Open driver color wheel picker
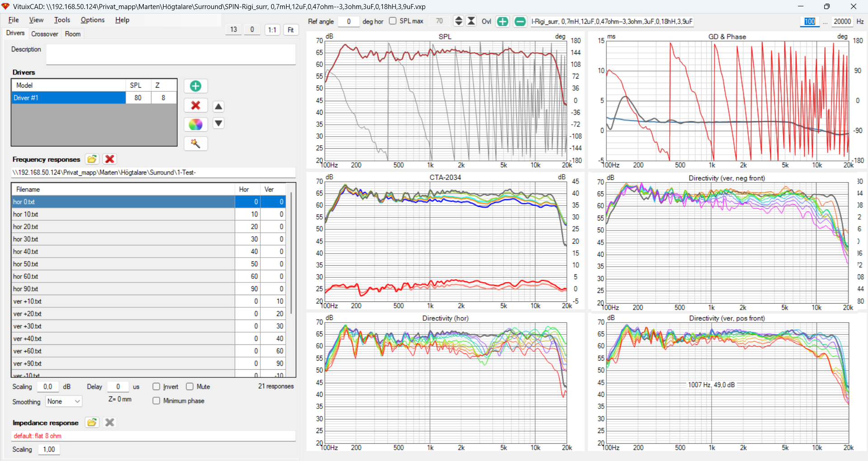Screen dimensions: 868x461 click(196, 124)
